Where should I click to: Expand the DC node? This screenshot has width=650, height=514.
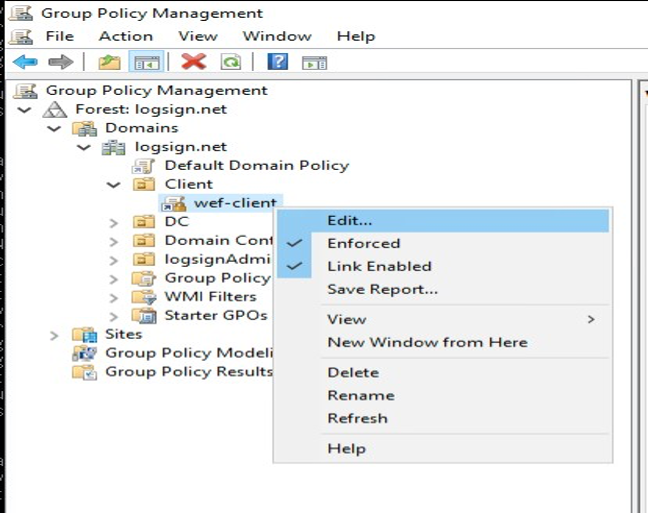[114, 223]
